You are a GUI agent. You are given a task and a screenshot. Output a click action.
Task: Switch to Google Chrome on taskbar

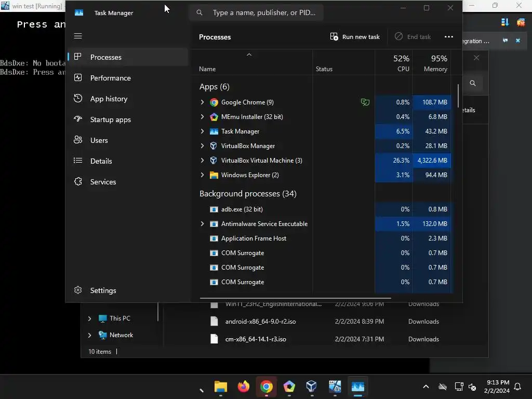(267, 387)
